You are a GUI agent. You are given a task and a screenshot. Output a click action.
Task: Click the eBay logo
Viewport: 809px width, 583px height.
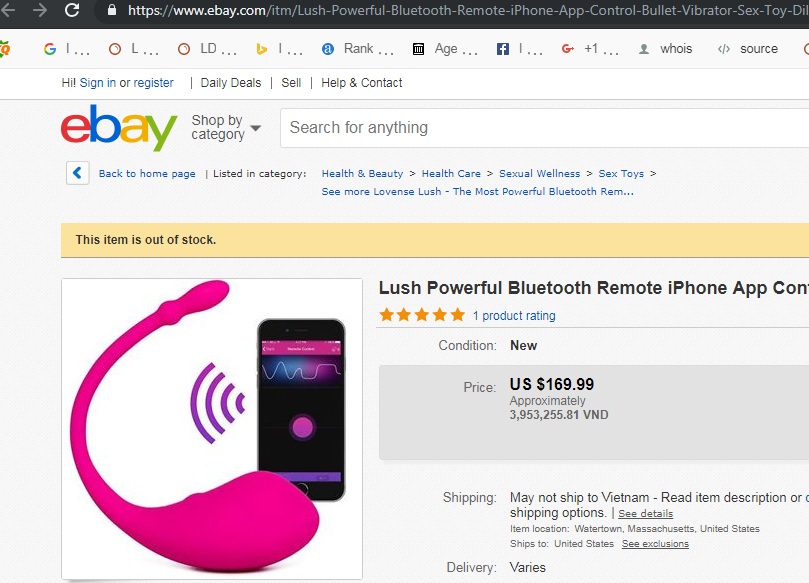tap(119, 128)
